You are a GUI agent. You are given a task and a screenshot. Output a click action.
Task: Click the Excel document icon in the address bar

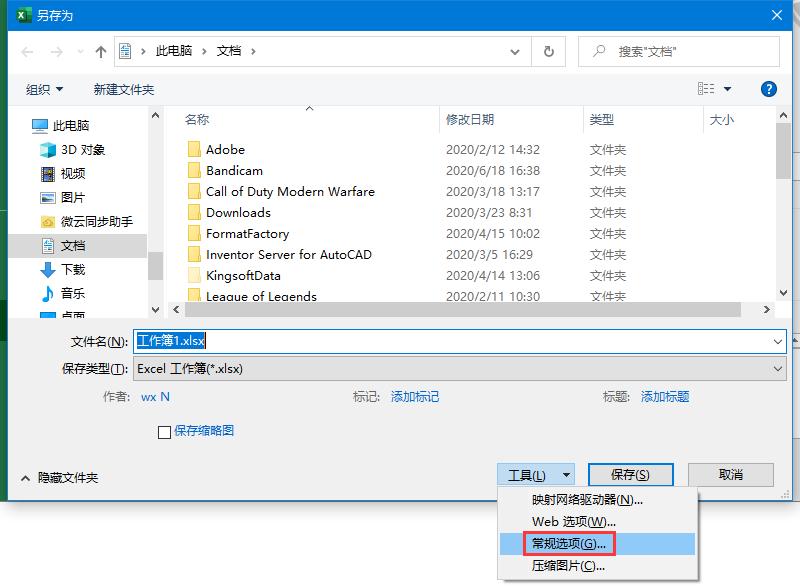pos(125,52)
